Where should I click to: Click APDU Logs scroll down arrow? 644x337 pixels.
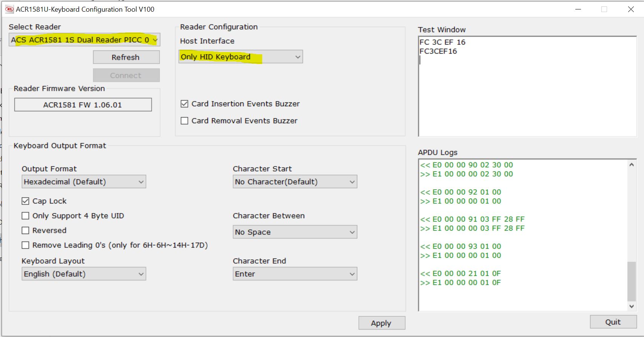click(x=632, y=306)
